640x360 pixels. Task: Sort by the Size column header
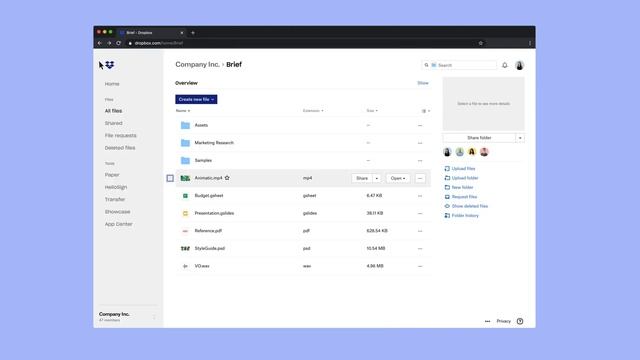372,111
